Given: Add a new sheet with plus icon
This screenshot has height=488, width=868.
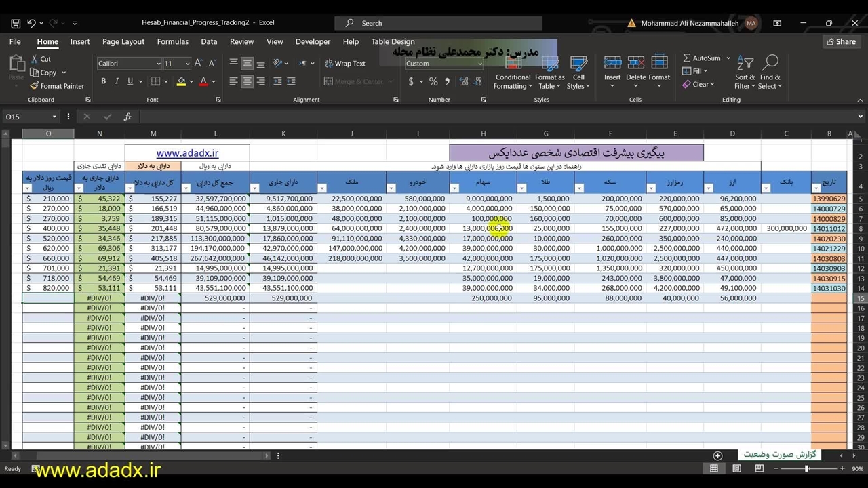Looking at the screenshot, I should click(717, 455).
